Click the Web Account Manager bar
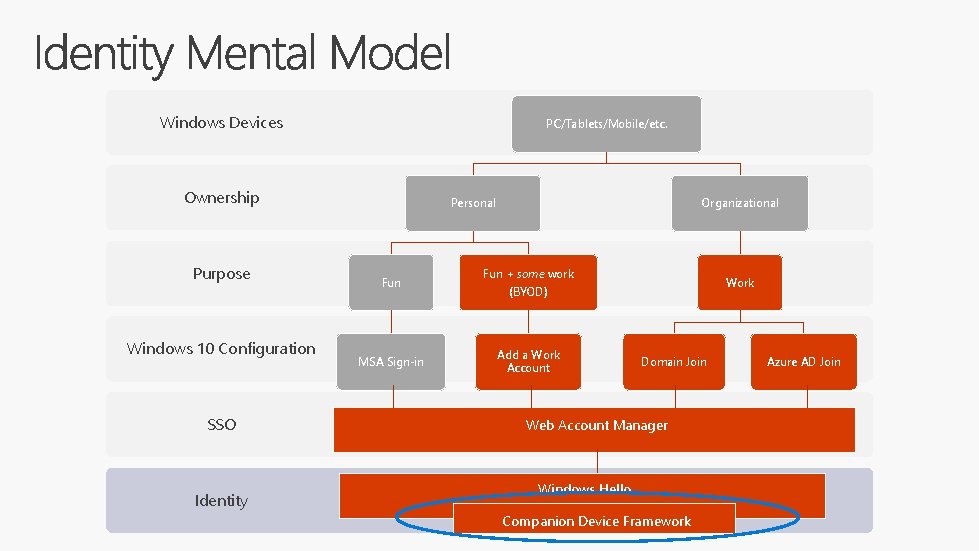Image resolution: width=979 pixels, height=551 pixels. pos(594,429)
